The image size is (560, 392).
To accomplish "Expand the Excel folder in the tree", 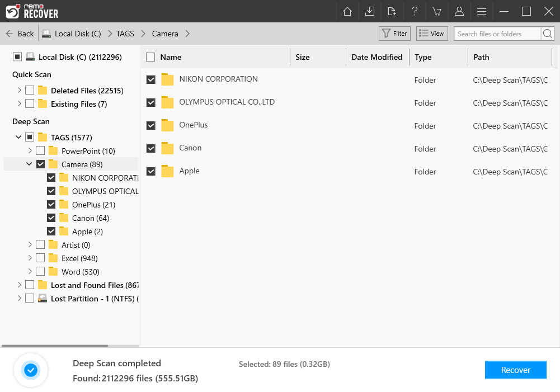I will (x=30, y=258).
